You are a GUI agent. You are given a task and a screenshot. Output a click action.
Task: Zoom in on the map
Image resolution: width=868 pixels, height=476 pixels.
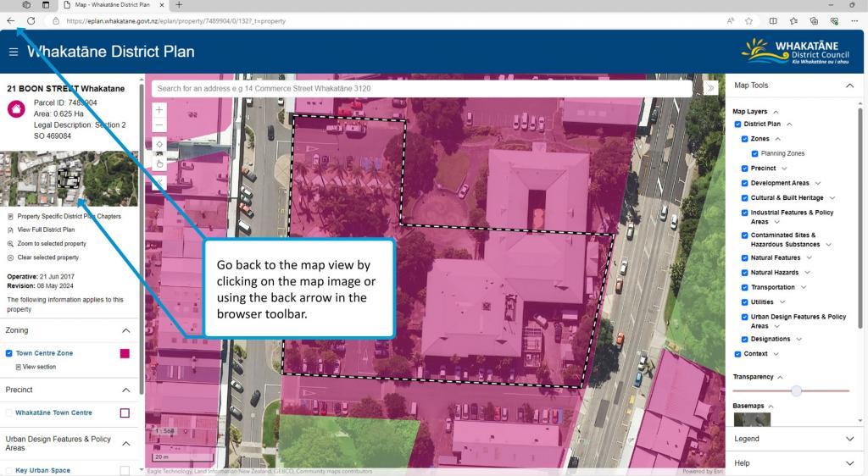click(159, 110)
